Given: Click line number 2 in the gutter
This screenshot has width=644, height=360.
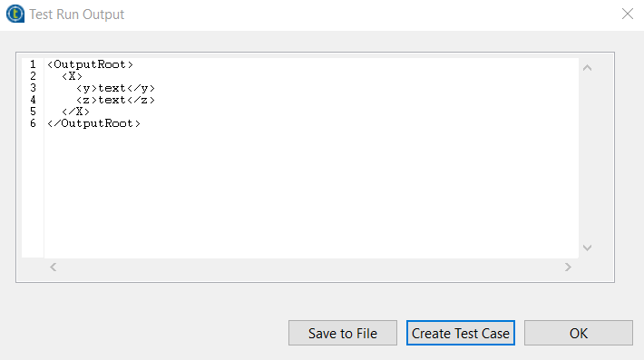Looking at the screenshot, I should click(x=33, y=76).
